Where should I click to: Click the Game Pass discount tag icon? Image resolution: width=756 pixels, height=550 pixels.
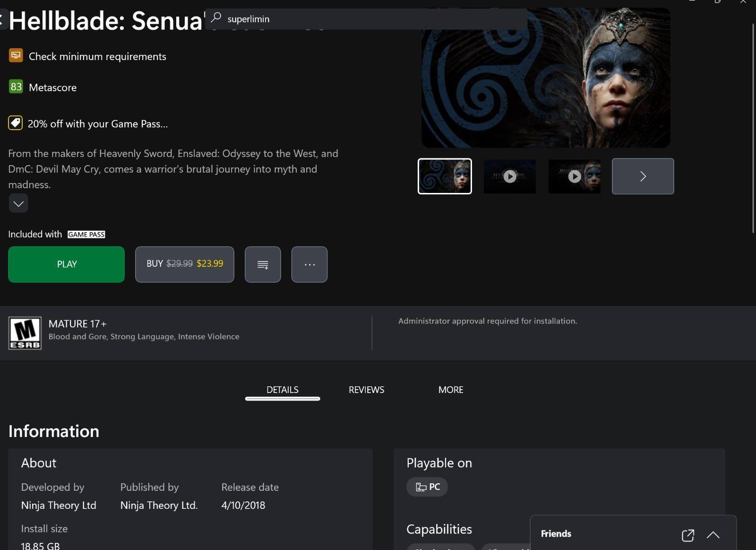(x=15, y=123)
